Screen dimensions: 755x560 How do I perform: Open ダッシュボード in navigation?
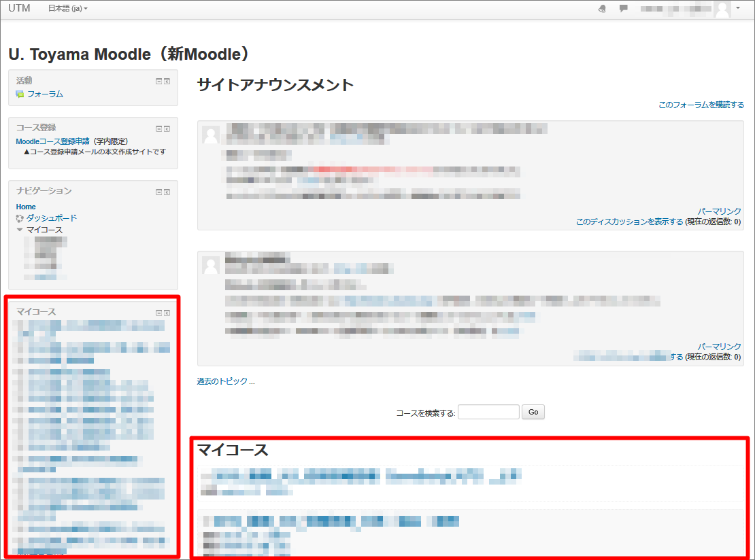click(x=52, y=218)
